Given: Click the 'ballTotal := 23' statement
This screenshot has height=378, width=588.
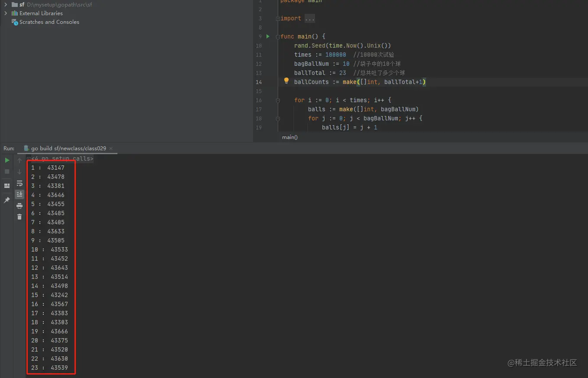Looking at the screenshot, I should pyautogui.click(x=320, y=73).
